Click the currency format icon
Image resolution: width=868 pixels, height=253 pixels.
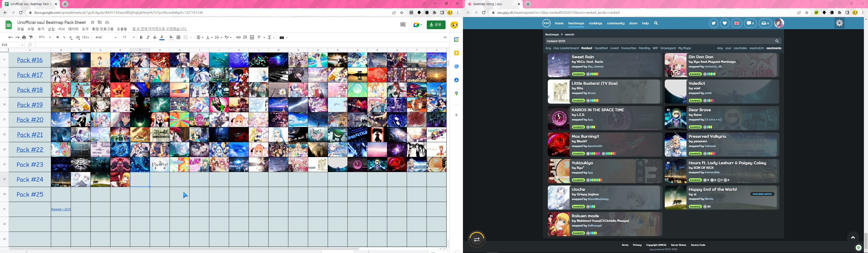tap(58, 37)
